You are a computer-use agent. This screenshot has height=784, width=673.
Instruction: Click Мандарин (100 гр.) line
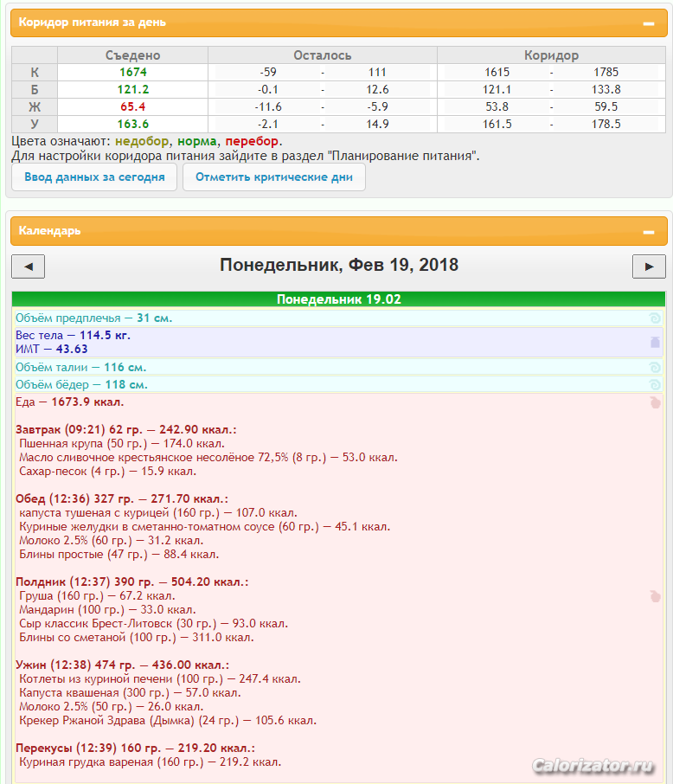point(107,609)
